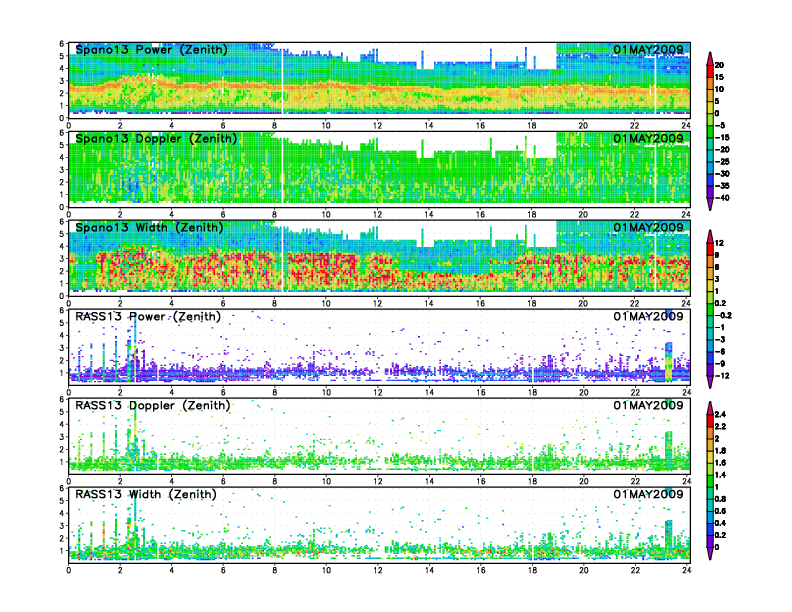The width and height of the screenshot is (792, 612).
Task: Click the -12 label on the middle colorbar
Action: [x=722, y=376]
